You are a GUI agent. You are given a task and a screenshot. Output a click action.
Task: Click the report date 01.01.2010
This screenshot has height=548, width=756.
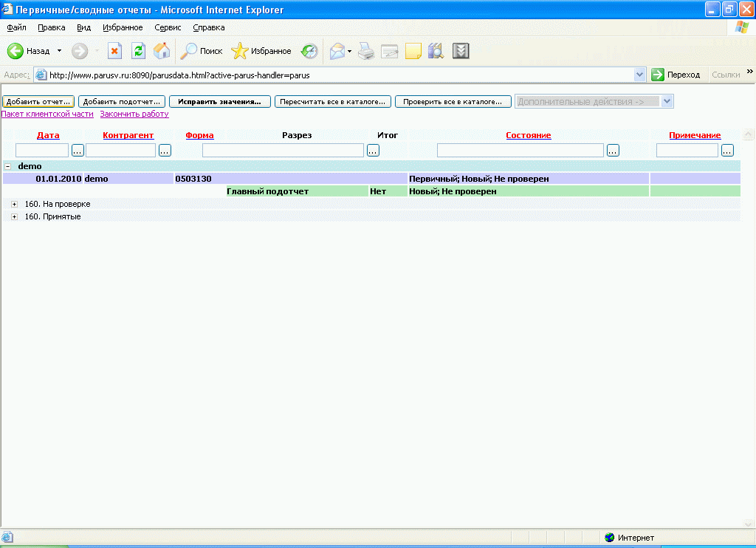click(58, 179)
